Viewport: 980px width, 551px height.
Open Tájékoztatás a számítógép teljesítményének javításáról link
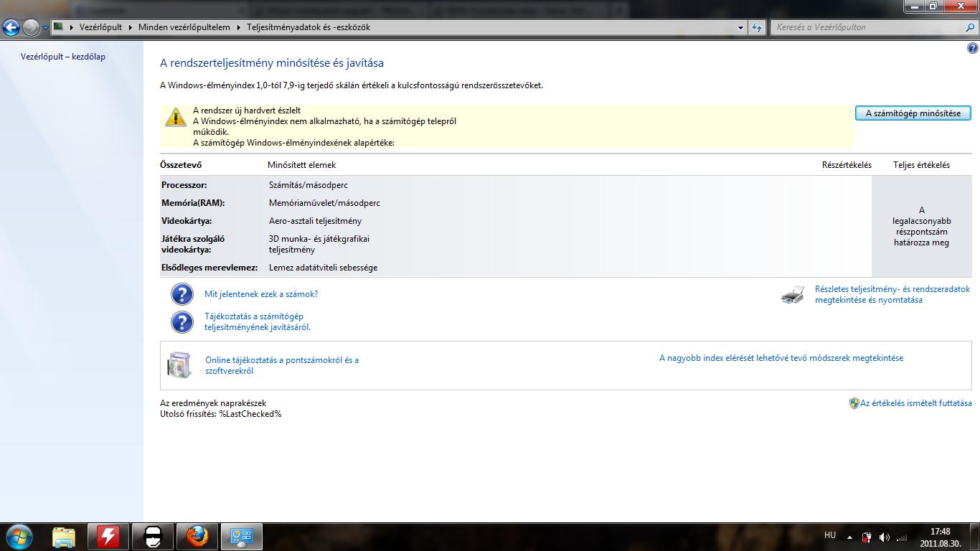pos(258,321)
